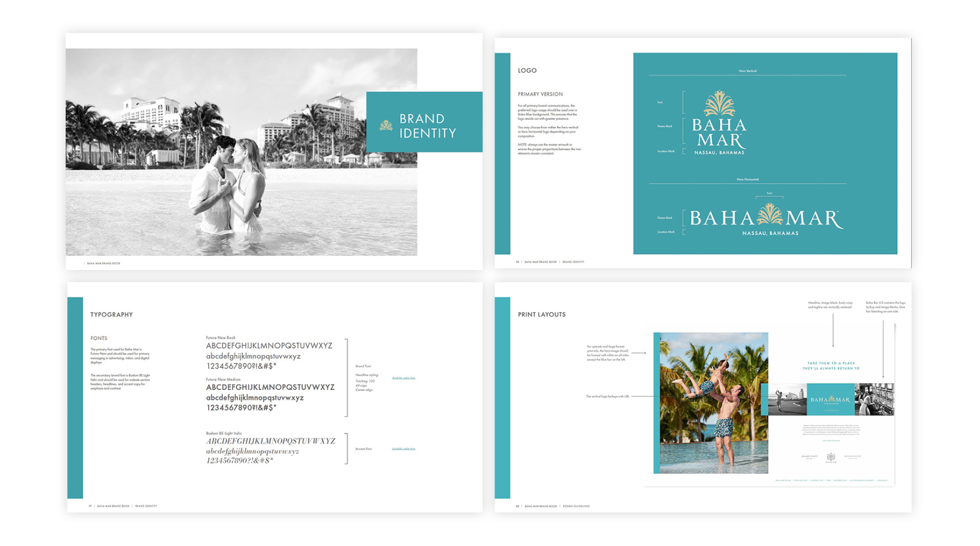Screen dimensions: 980x546
Task: Click the black-and-white casino slots thumbnail
Action: tap(874, 400)
